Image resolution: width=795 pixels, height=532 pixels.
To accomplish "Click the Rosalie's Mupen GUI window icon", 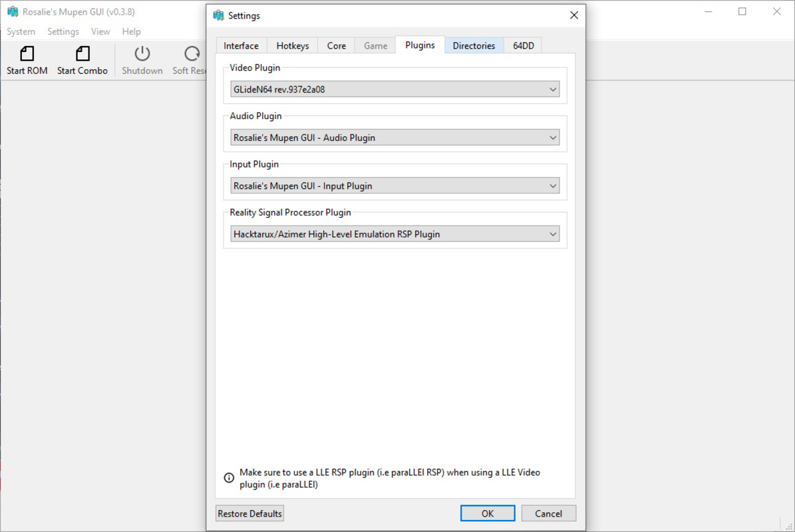I will pyautogui.click(x=13, y=12).
